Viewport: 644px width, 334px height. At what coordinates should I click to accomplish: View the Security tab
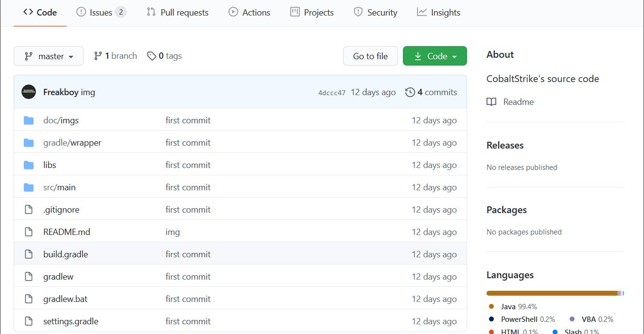[x=375, y=13]
